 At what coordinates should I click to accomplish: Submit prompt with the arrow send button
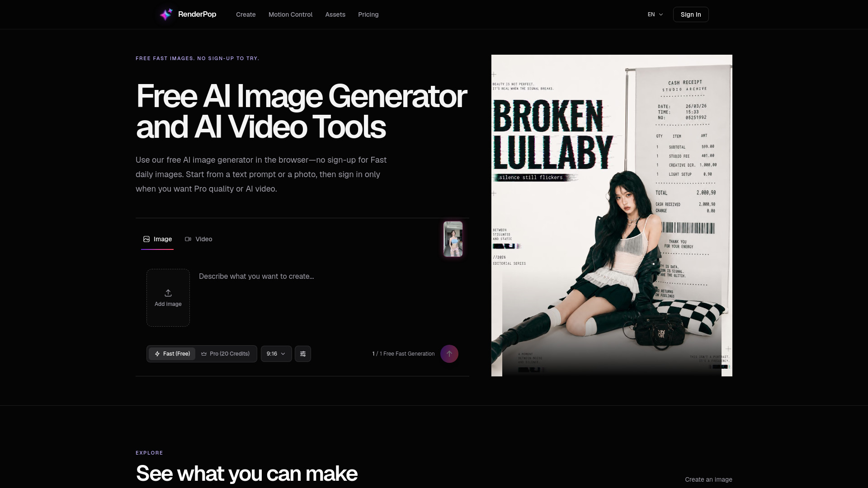[x=449, y=354]
